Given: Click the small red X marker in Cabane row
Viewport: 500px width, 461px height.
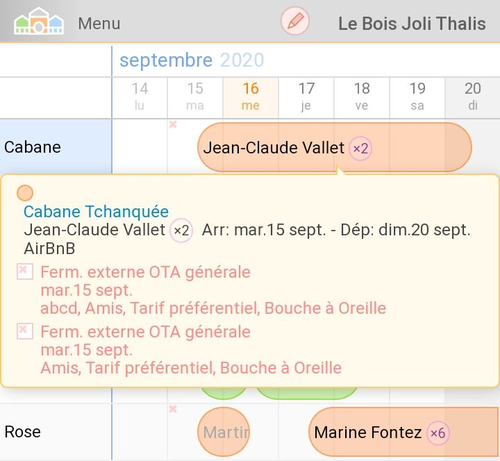Looking at the screenshot, I should click(x=173, y=125).
